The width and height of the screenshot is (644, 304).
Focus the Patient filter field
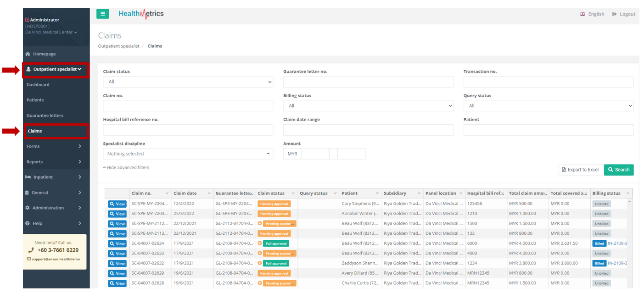coord(549,130)
